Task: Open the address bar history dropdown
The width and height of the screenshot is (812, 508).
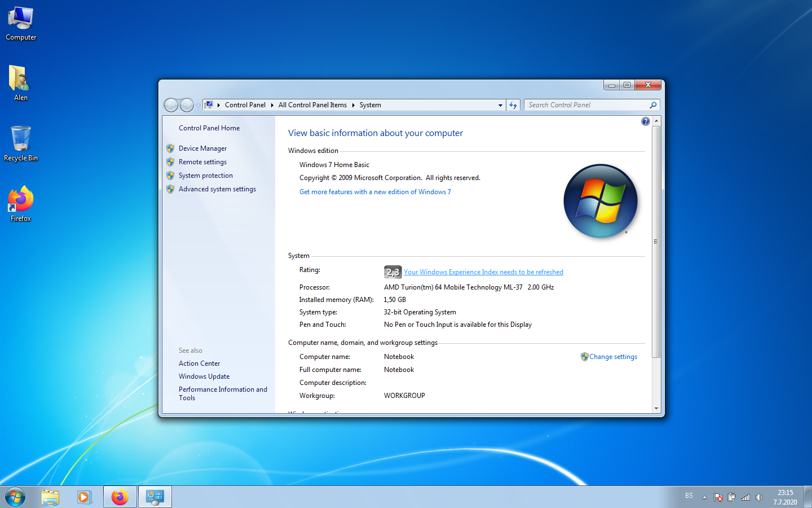Action: [500, 105]
